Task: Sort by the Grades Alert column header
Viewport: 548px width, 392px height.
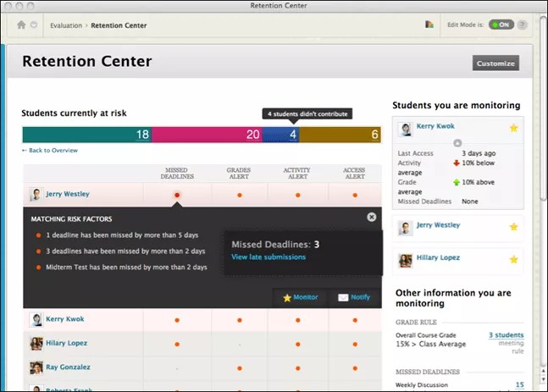Action: tap(238, 173)
